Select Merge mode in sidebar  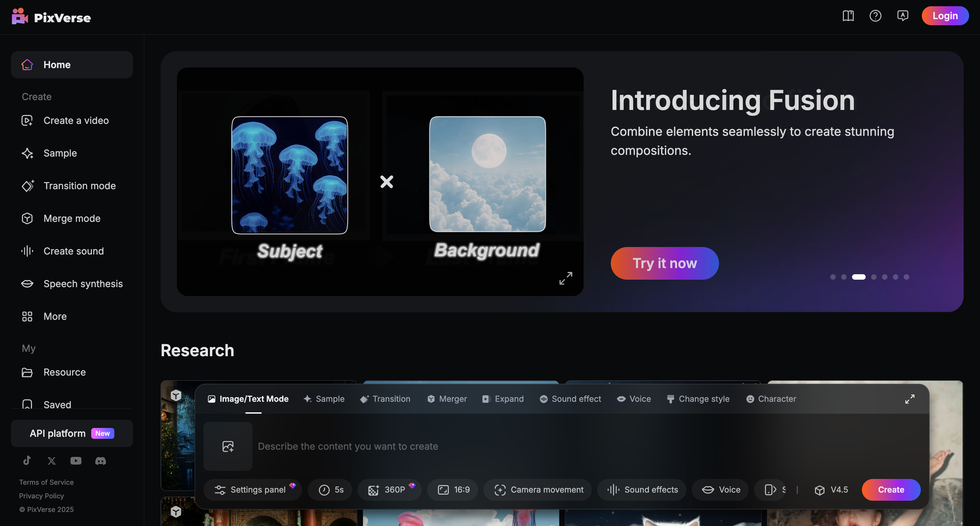click(x=72, y=218)
